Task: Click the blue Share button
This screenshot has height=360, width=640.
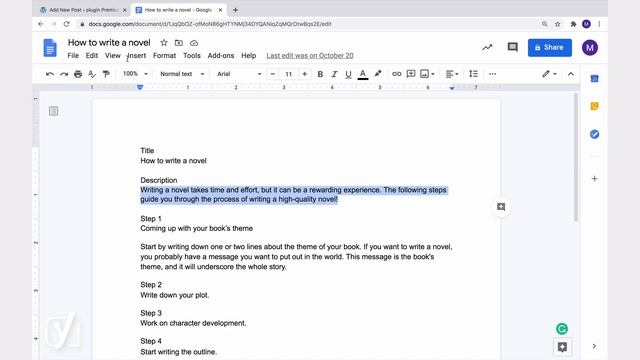Action: 550,47
